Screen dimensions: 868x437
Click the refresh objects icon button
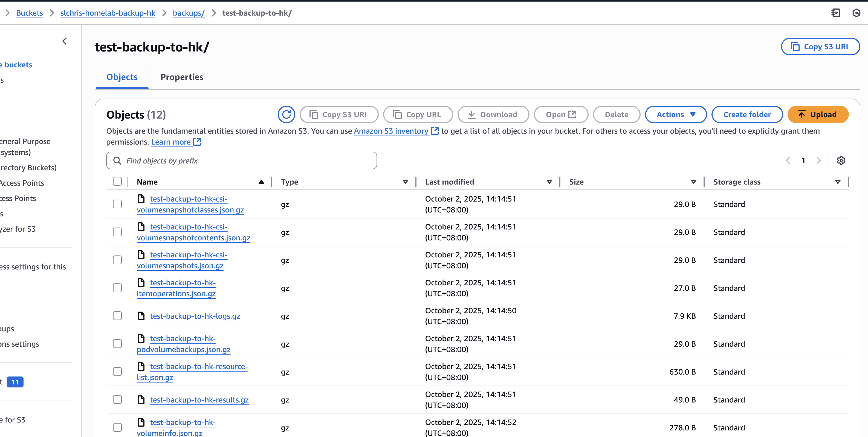tap(286, 115)
